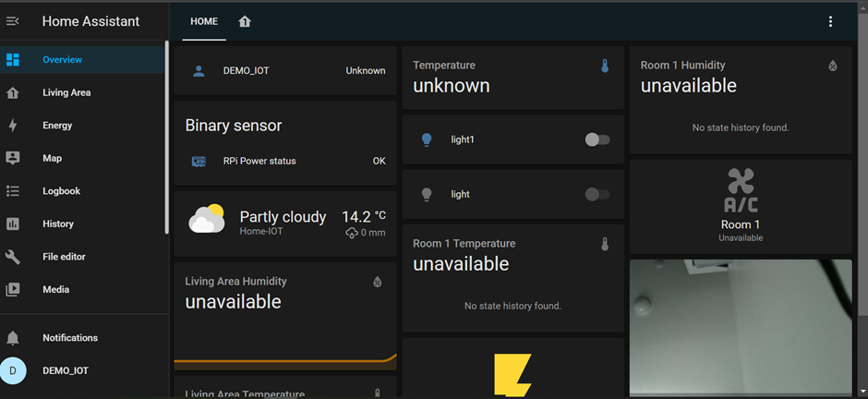Click the sidebar scrollbar
868x399 pixels.
click(166, 138)
